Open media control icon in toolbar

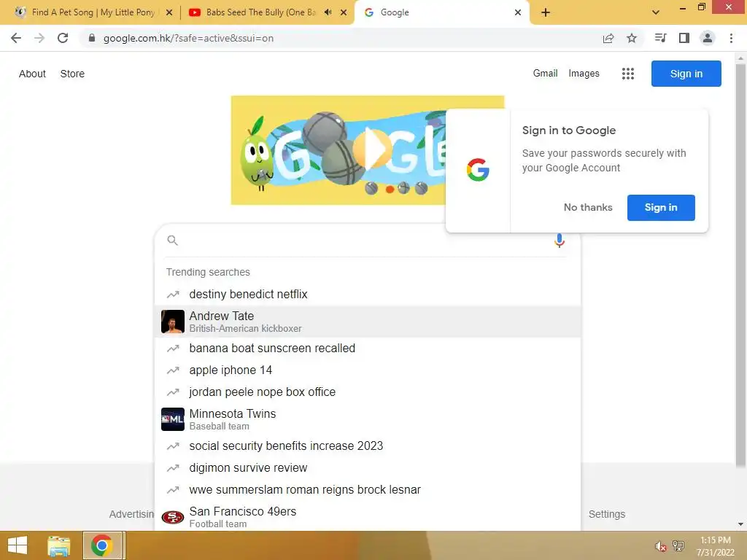click(x=660, y=38)
